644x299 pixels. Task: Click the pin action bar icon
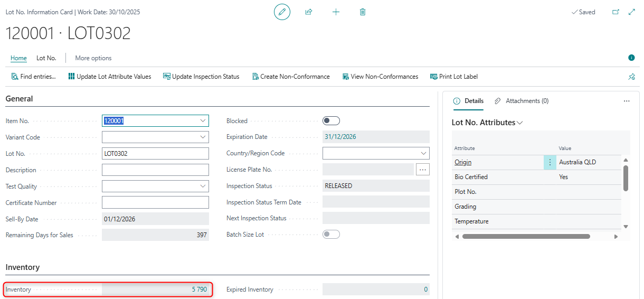coord(631,77)
